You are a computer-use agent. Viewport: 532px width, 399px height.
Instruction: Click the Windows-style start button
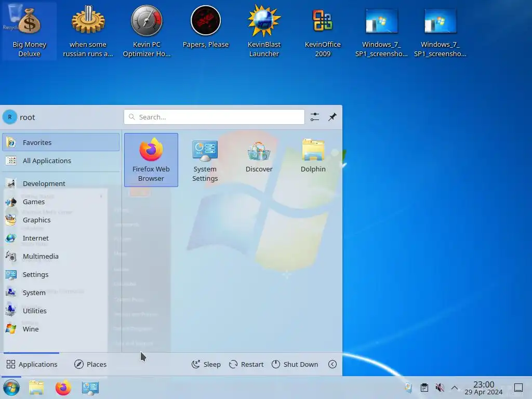click(11, 388)
